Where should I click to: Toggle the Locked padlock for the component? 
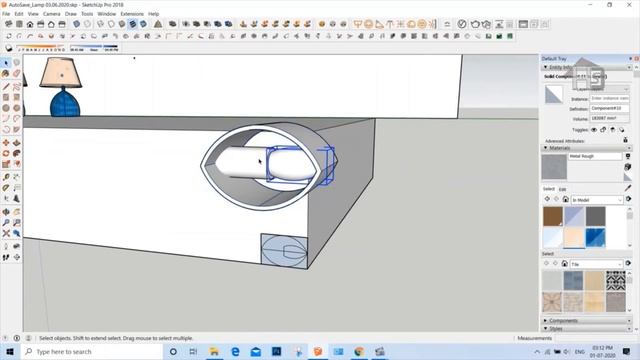click(x=603, y=130)
